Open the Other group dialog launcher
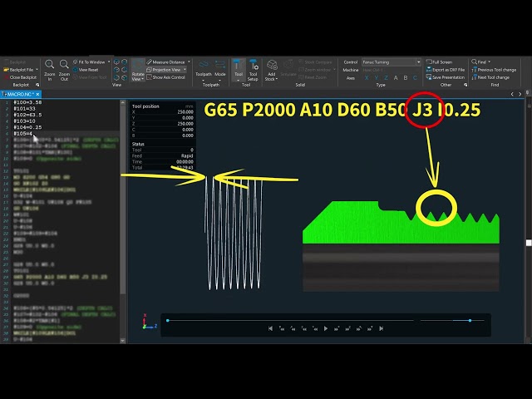This screenshot has height=399, width=532. [465, 85]
